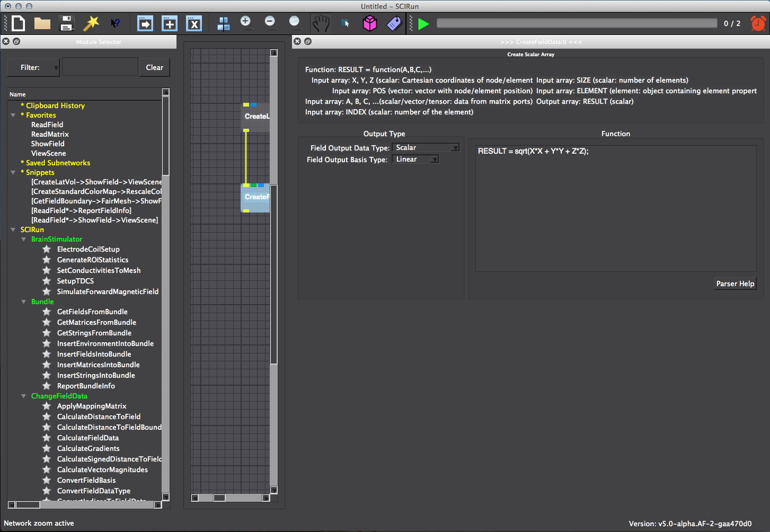The height and width of the screenshot is (532, 770).
Task: Select the SetupTDCS module
Action: 75,281
